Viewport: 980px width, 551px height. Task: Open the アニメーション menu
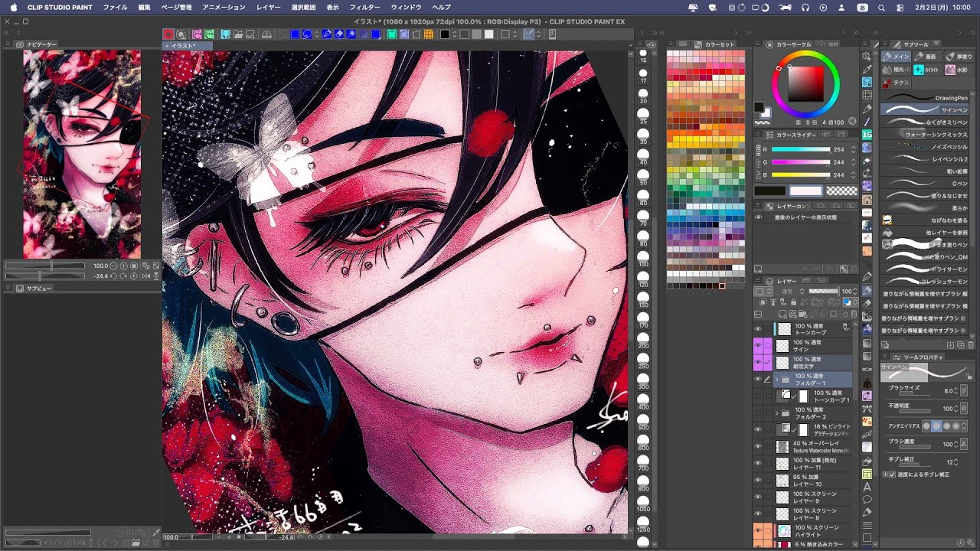click(224, 7)
